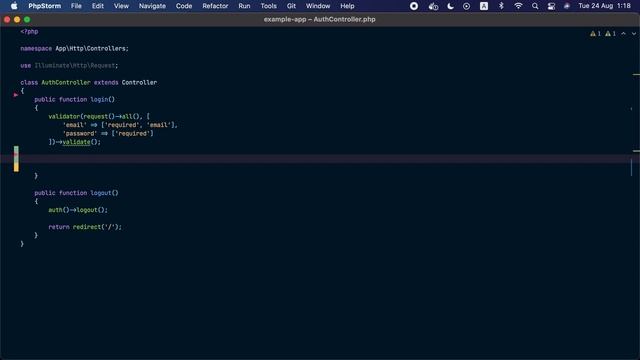Image resolution: width=640 pixels, height=360 pixels.
Task: Click the 'validator' function call
Action: 64,117
